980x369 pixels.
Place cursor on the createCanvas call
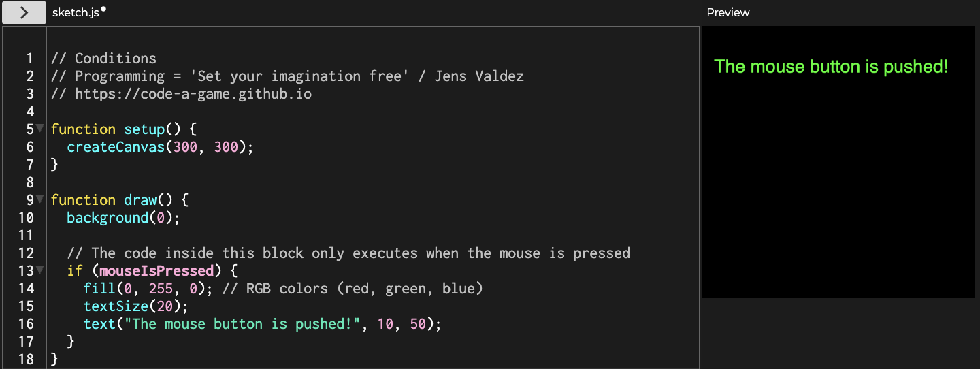pyautogui.click(x=116, y=147)
